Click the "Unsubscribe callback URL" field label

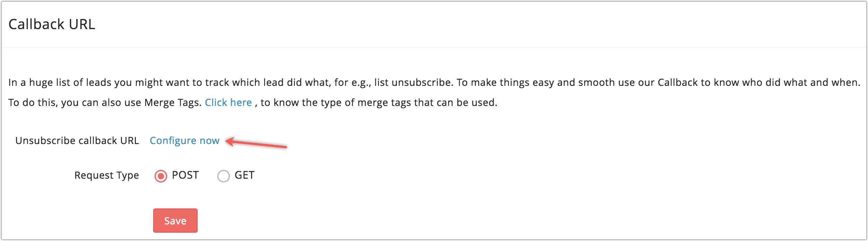(x=77, y=141)
